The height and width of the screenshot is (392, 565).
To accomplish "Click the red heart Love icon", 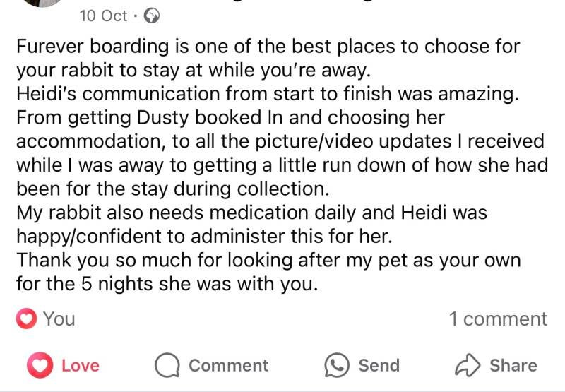I will (40, 365).
